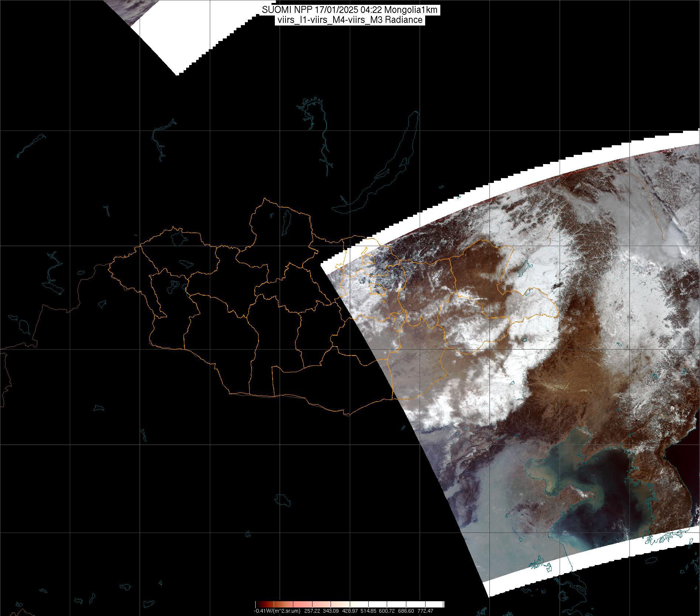Click the "772.47" scale value
The width and height of the screenshot is (700, 616).
(425, 611)
